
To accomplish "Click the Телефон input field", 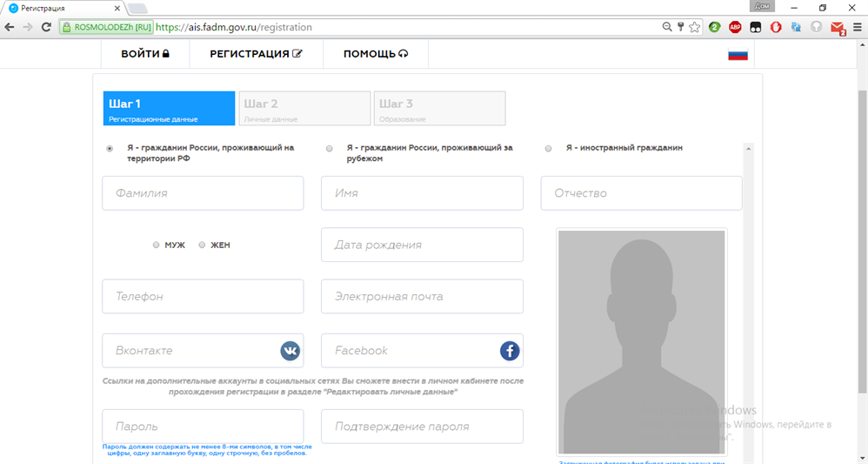I will pos(204,297).
